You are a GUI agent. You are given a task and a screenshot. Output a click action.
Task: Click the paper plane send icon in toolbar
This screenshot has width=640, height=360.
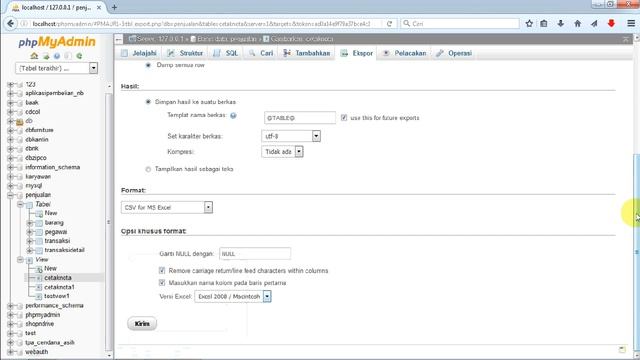[x=594, y=24]
